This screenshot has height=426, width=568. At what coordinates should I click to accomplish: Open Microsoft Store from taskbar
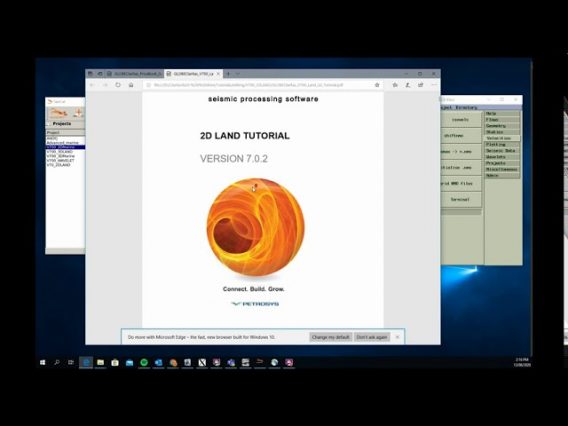[x=115, y=362]
